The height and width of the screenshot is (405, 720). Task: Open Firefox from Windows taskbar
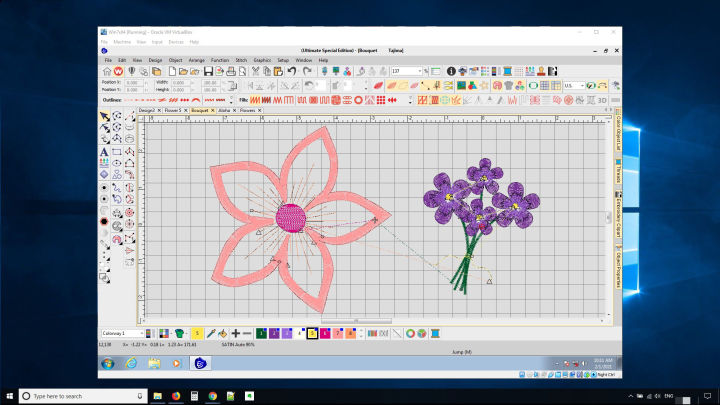pyautogui.click(x=176, y=396)
